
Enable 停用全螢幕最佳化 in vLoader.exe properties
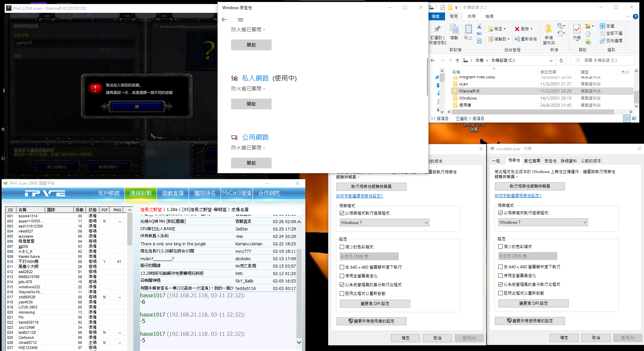501,276
